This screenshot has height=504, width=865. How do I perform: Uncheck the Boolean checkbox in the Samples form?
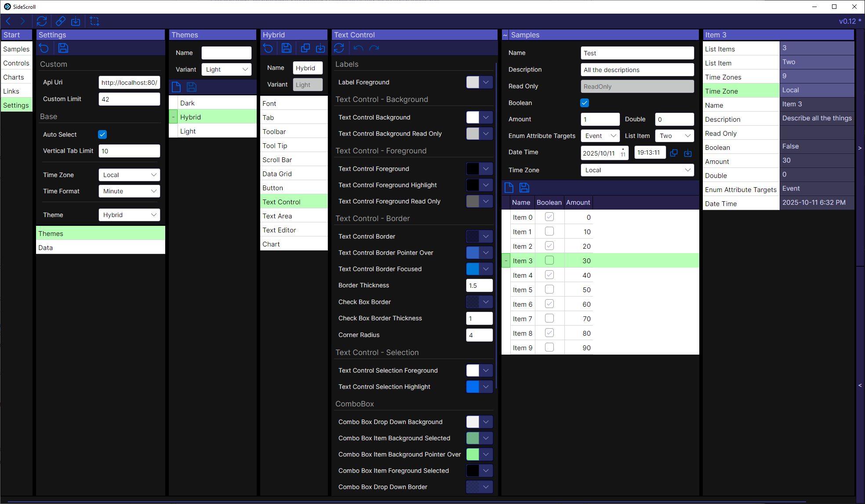pos(585,103)
